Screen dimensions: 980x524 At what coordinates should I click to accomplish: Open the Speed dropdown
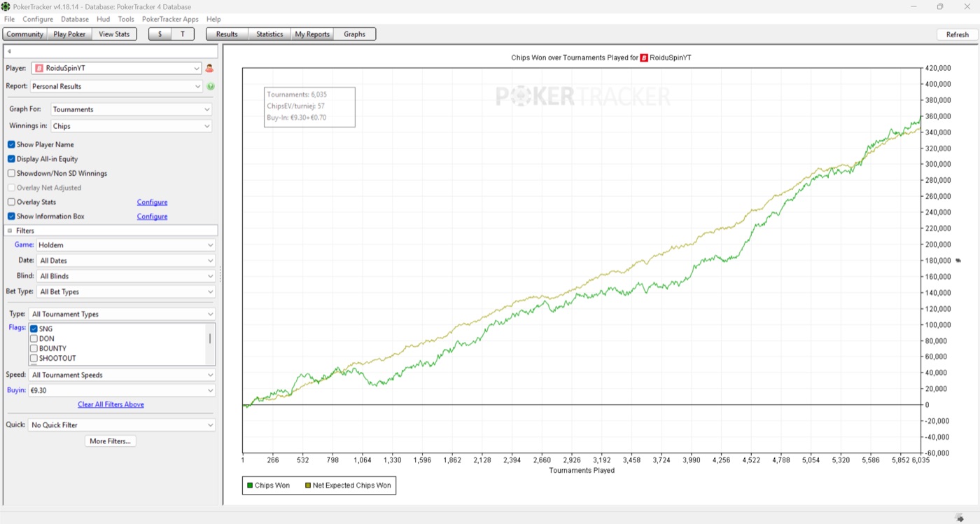click(x=122, y=375)
